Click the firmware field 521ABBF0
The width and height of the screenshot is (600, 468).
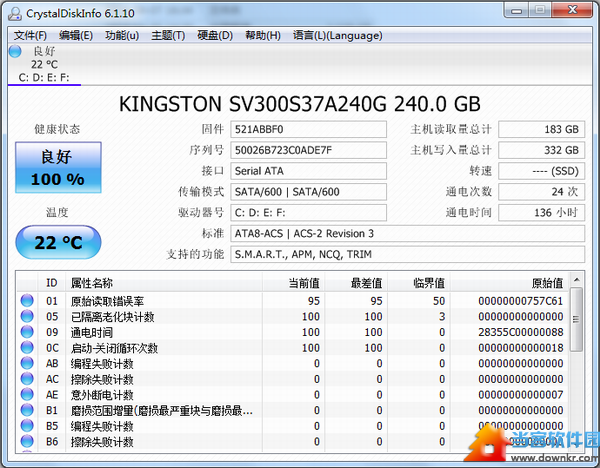click(x=308, y=129)
